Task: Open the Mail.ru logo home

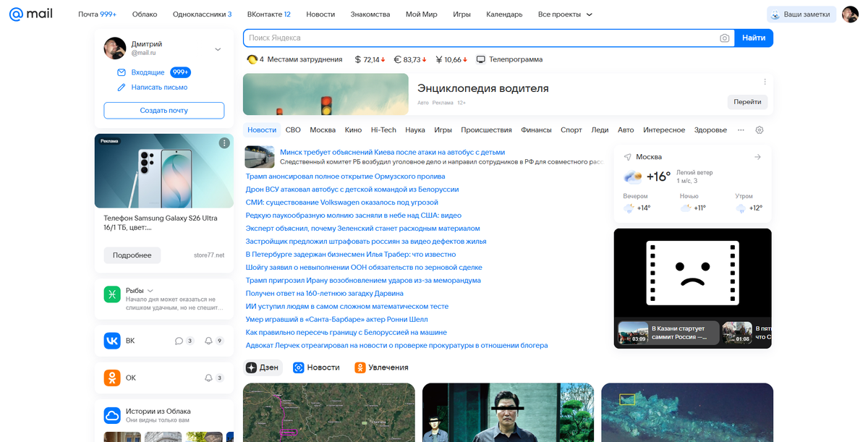Action: 31,14
